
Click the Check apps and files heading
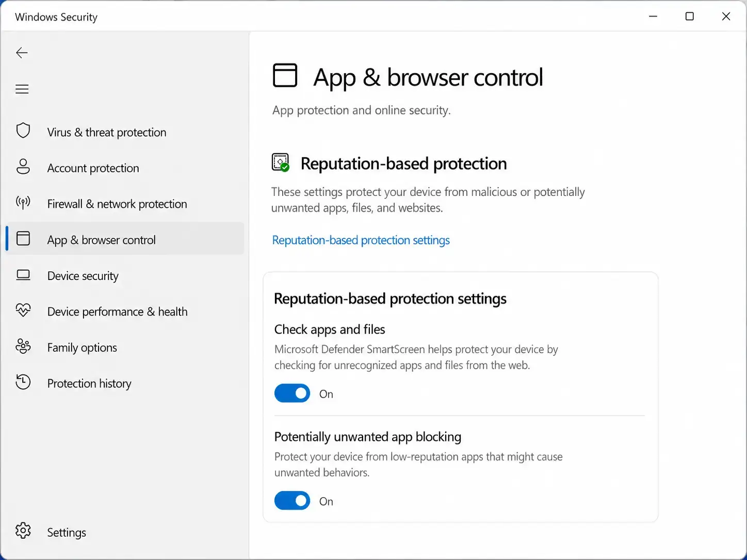tap(330, 330)
